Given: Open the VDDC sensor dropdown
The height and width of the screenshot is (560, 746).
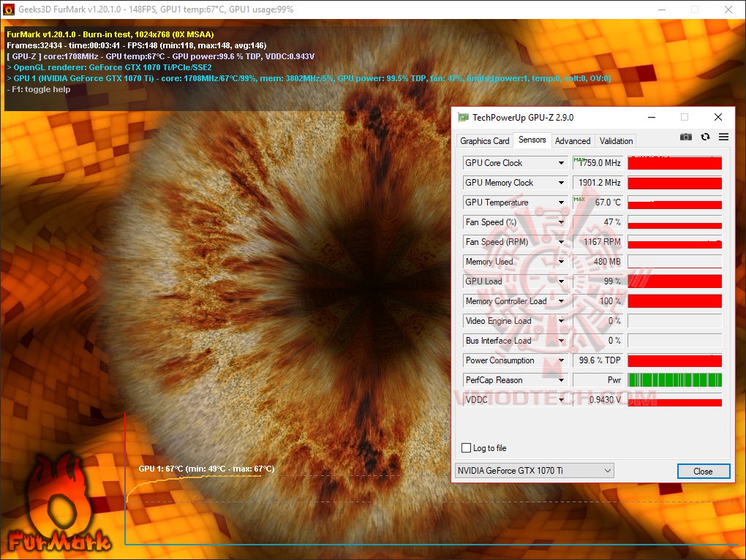Looking at the screenshot, I should pyautogui.click(x=562, y=400).
